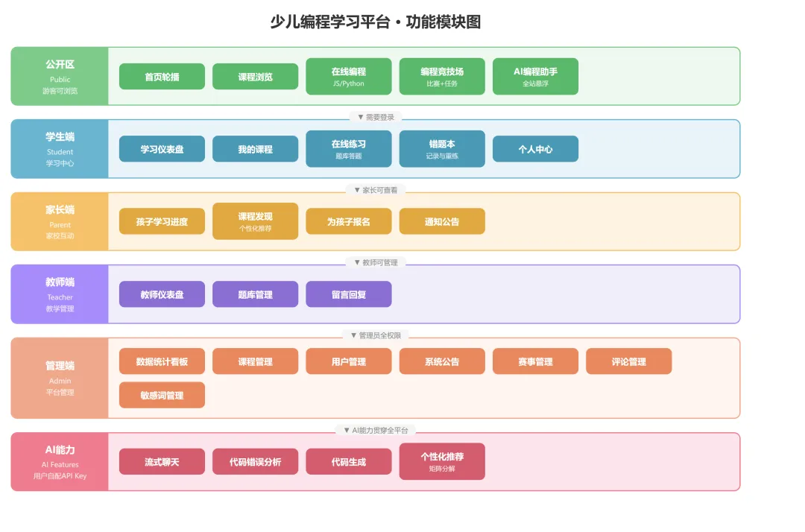This screenshot has width=805, height=532.
Task: Click the 为孩子报名 box
Action: 349,221
